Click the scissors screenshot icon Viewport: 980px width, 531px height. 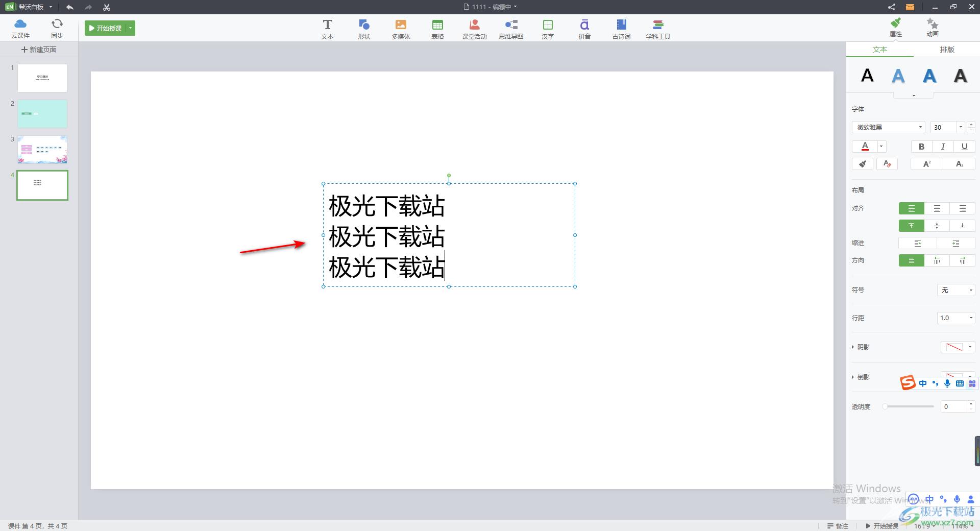point(106,7)
